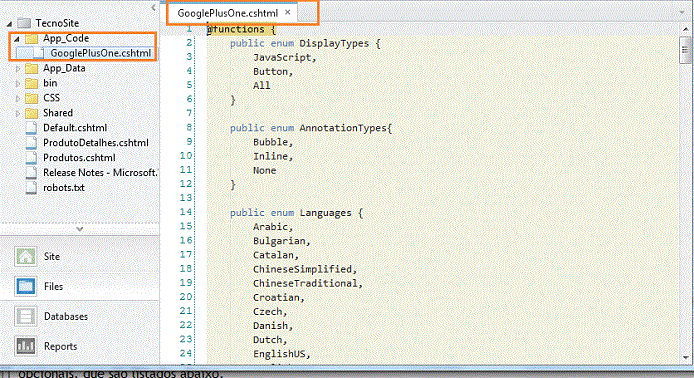Click the Default.cshtml file icon
The width and height of the screenshot is (694, 378).
31,128
